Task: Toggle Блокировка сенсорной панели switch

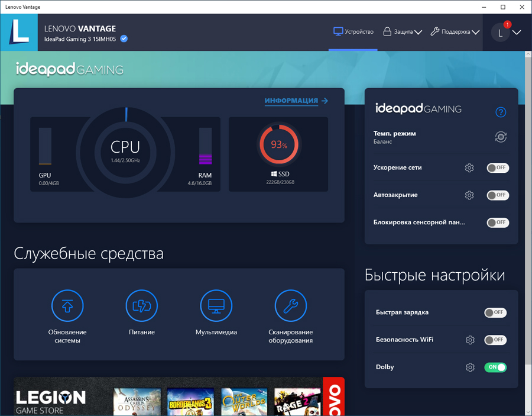Action: [498, 222]
